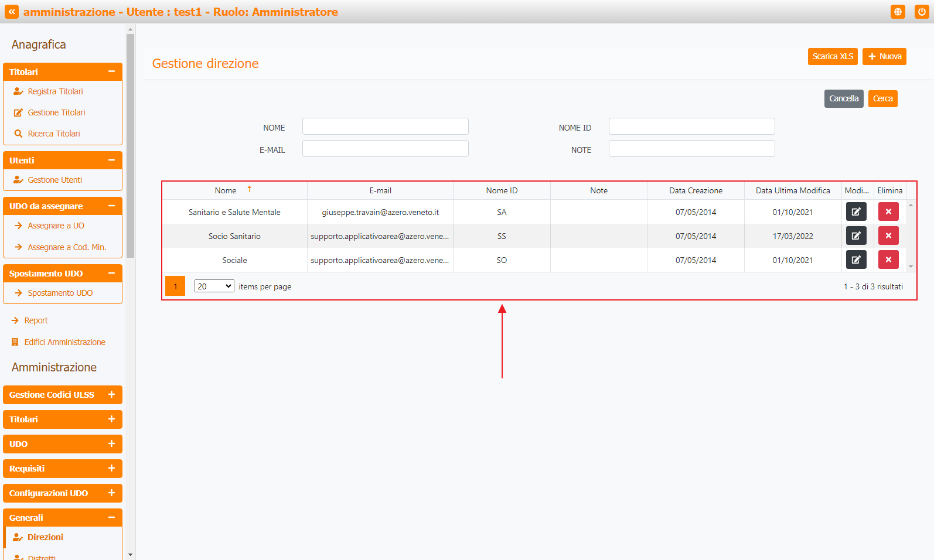Screen dimensions: 934x560
Task: Open Gestione Utenti menu item
Action: point(54,180)
